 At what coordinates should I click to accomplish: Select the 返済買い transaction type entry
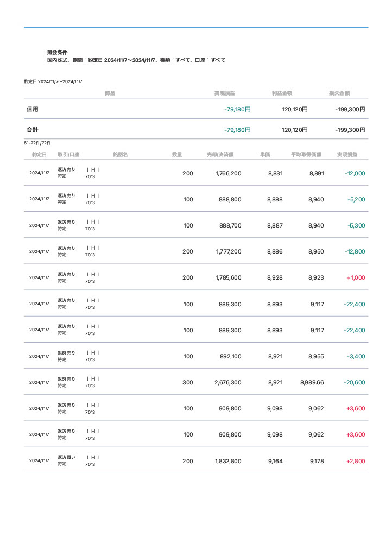click(66, 457)
